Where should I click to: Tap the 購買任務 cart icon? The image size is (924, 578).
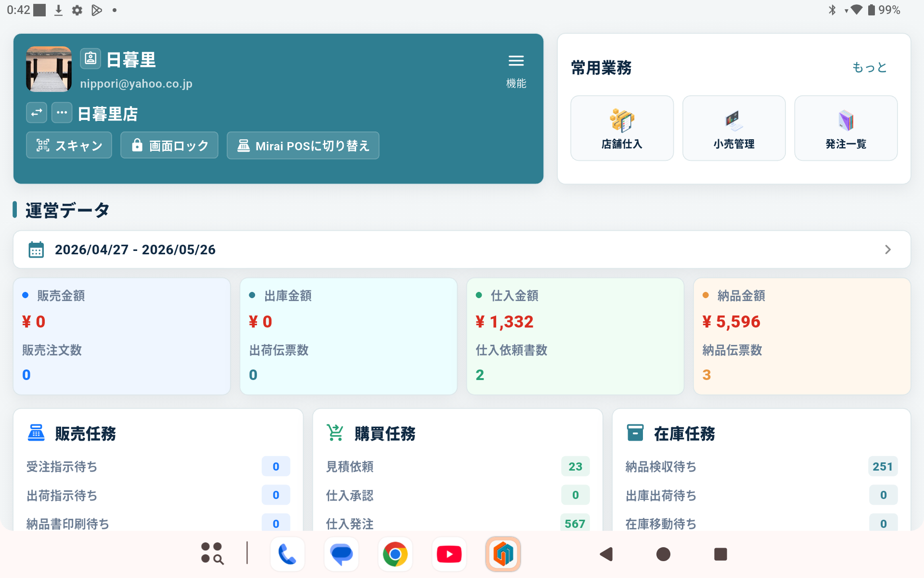pos(335,433)
